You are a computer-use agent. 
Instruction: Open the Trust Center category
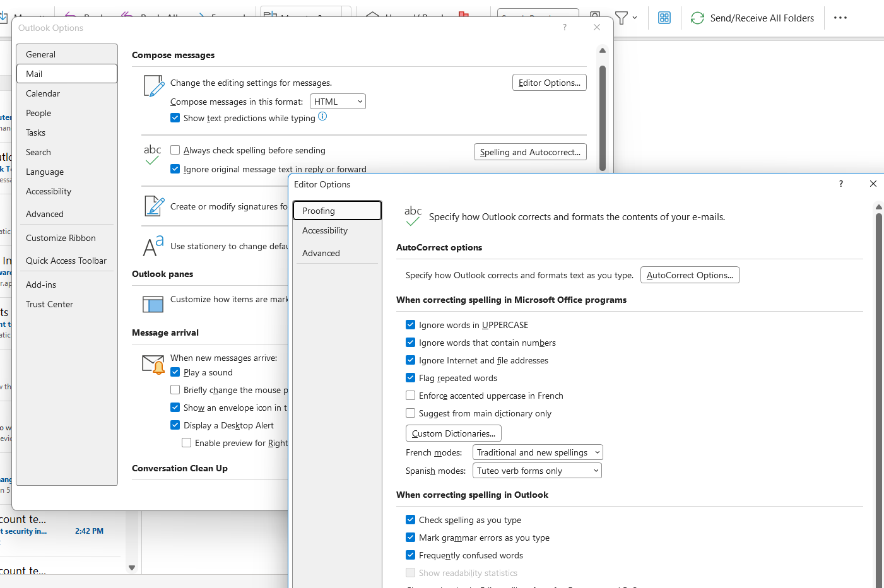point(67,304)
